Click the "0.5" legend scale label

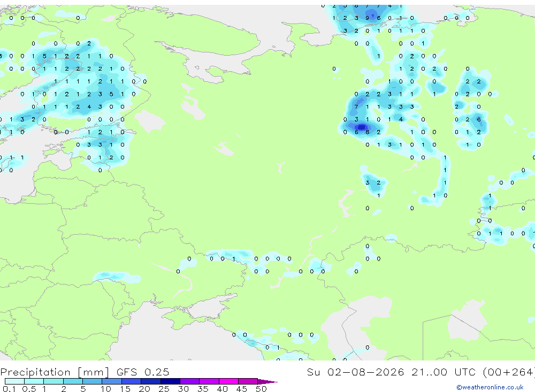(x=29, y=389)
